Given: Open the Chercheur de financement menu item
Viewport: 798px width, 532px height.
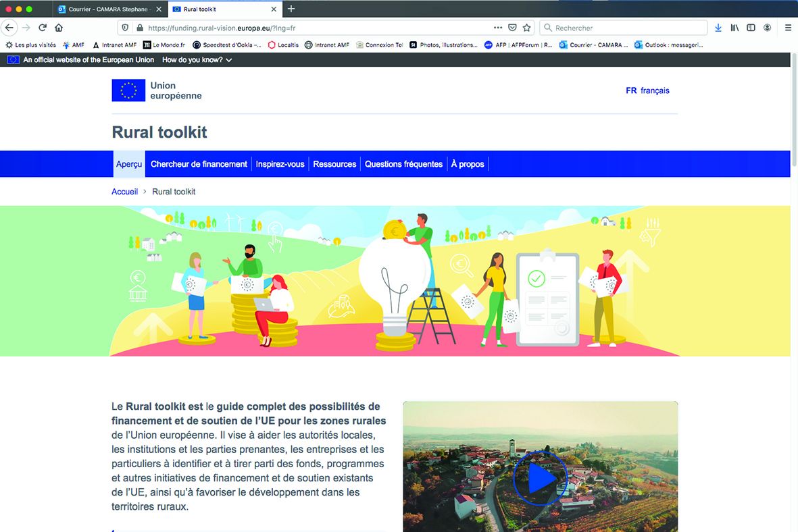Looking at the screenshot, I should [199, 164].
